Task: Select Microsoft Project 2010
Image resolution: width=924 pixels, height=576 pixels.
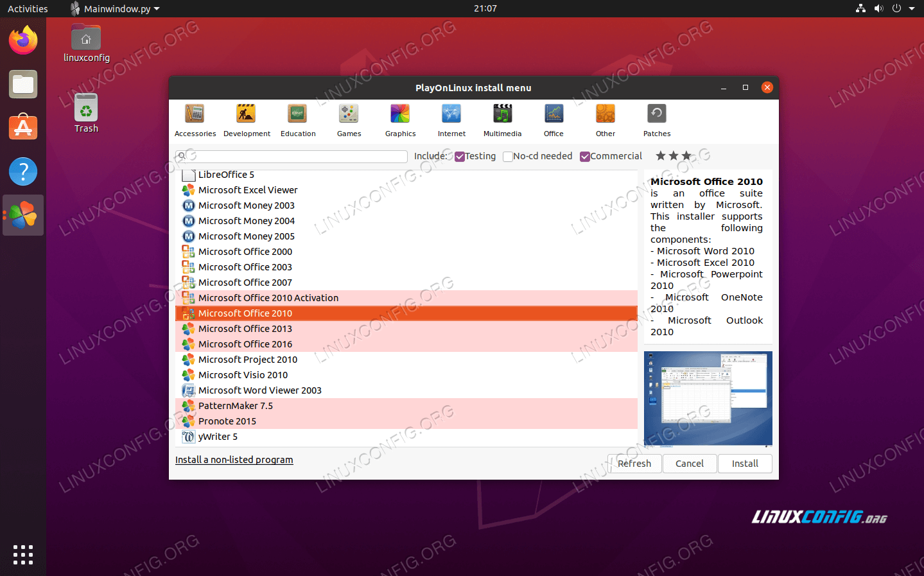Action: 406,360
